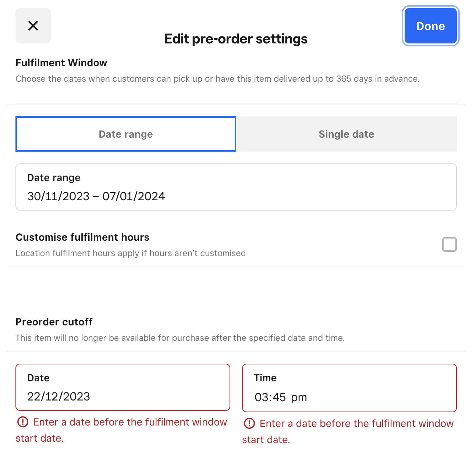Screen dimensions: 476x466
Task: Open the Time selector showing 03:45 pm
Action: [x=349, y=388]
